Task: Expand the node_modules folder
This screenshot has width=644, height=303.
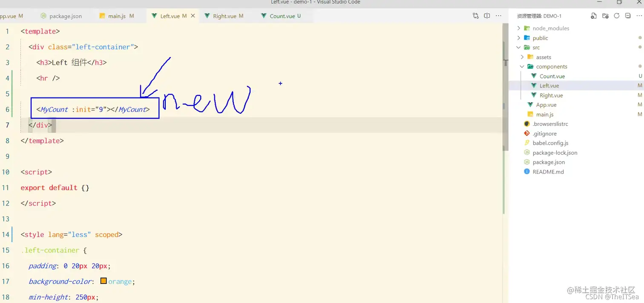Action: point(519,28)
